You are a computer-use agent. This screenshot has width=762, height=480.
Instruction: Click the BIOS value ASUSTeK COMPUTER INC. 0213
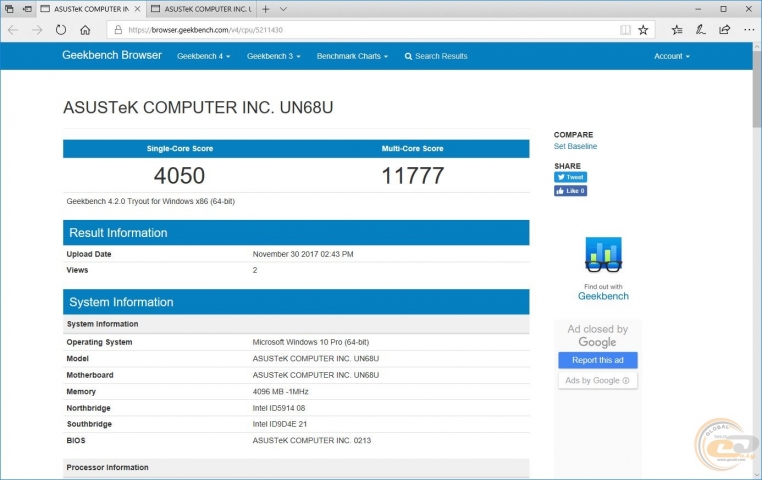312,441
